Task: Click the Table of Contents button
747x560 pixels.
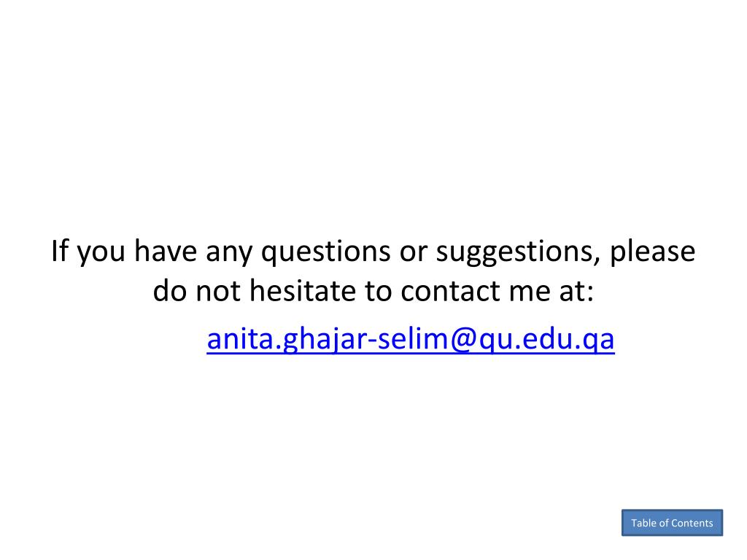Action: 672,522
